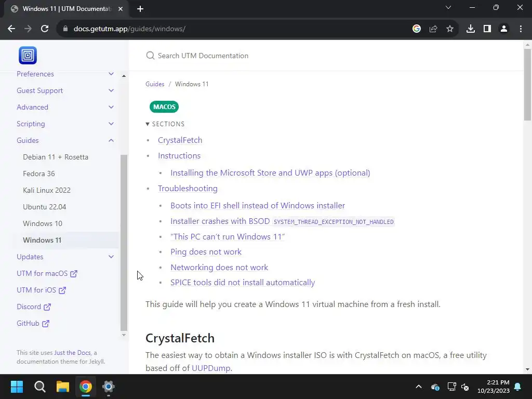Bookmark this page with the star icon
Viewport: 532px width, 399px height.
coord(450,29)
